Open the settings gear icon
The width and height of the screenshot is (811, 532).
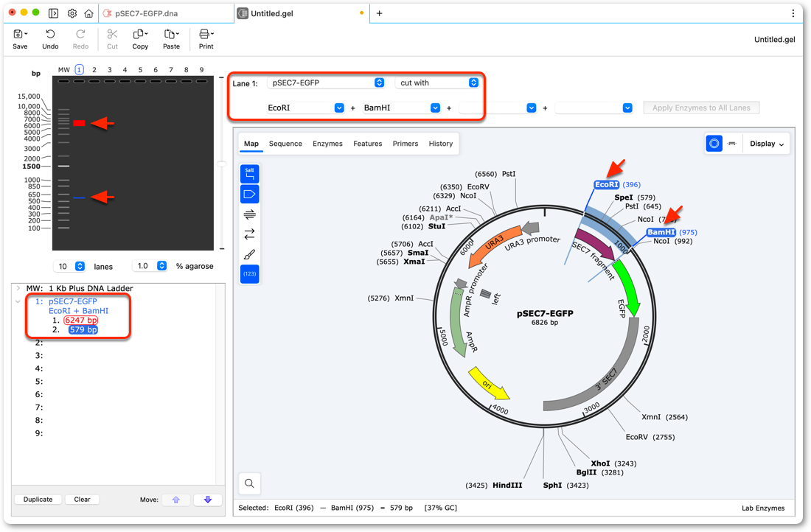point(72,13)
